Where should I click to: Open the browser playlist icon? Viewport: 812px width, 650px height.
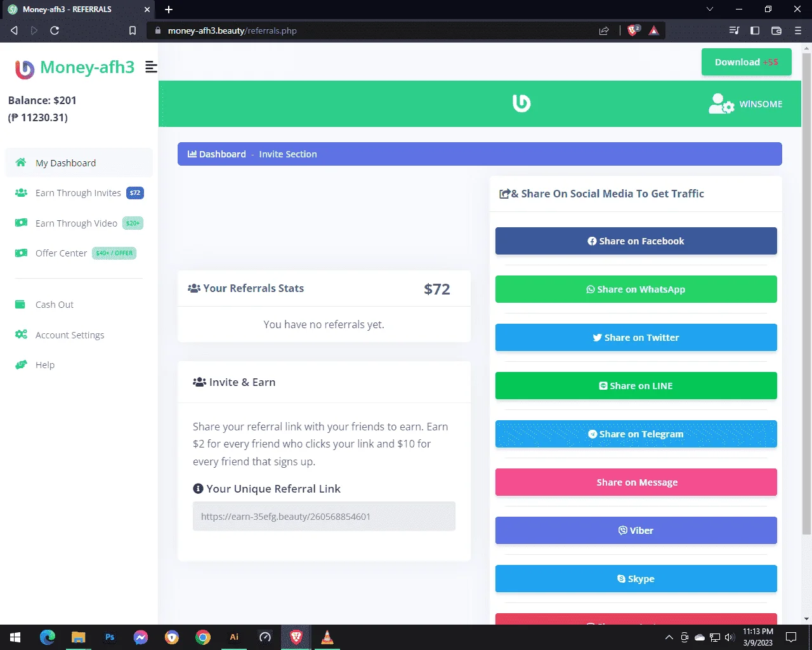pos(734,30)
